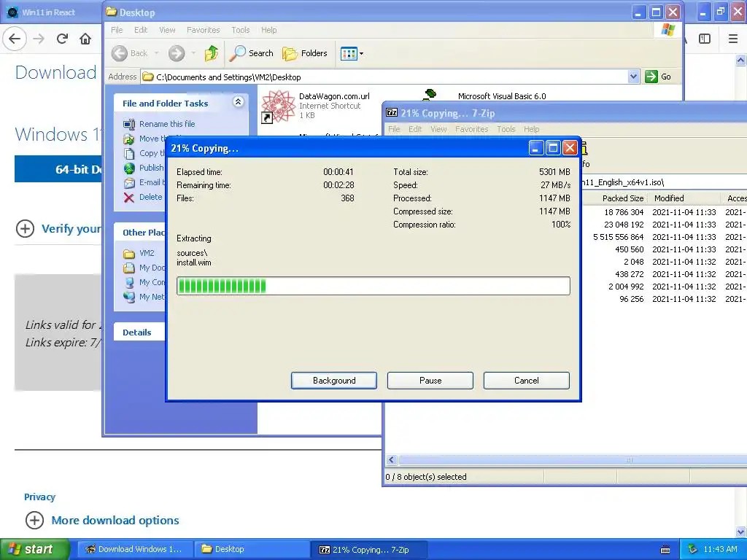Click the Explorer Forward arrow

[x=177, y=53]
